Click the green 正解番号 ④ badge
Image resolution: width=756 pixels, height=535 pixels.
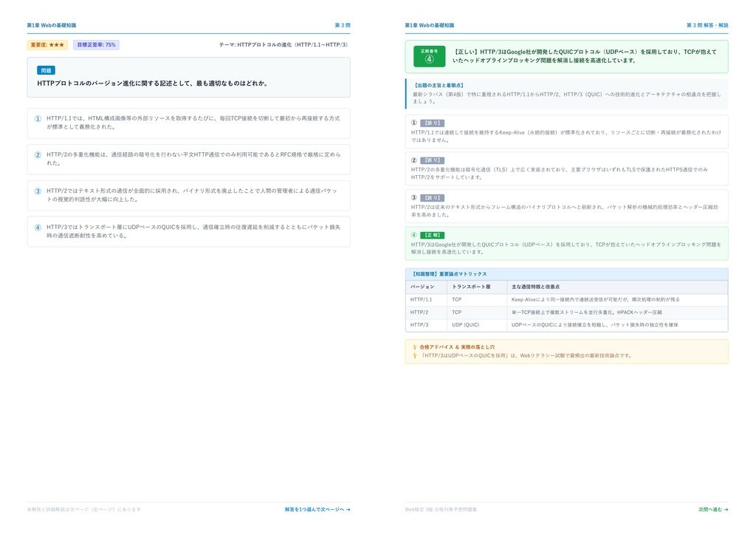coord(429,56)
